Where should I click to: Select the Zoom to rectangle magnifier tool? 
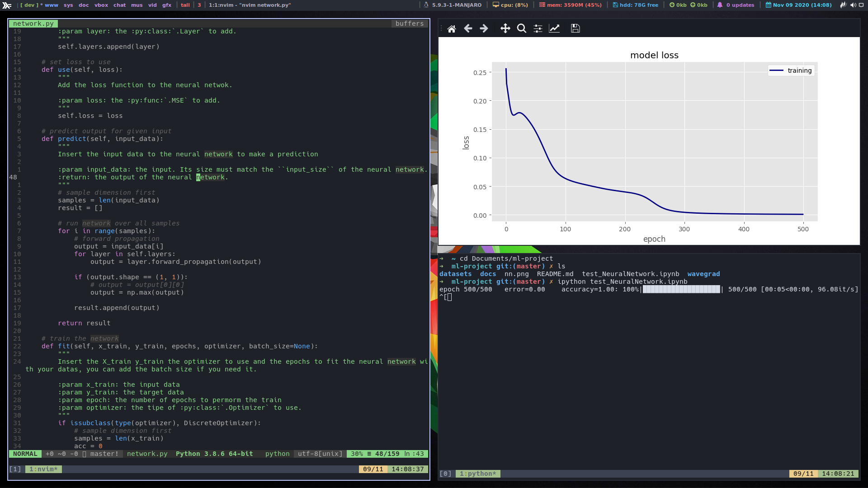[x=521, y=28]
